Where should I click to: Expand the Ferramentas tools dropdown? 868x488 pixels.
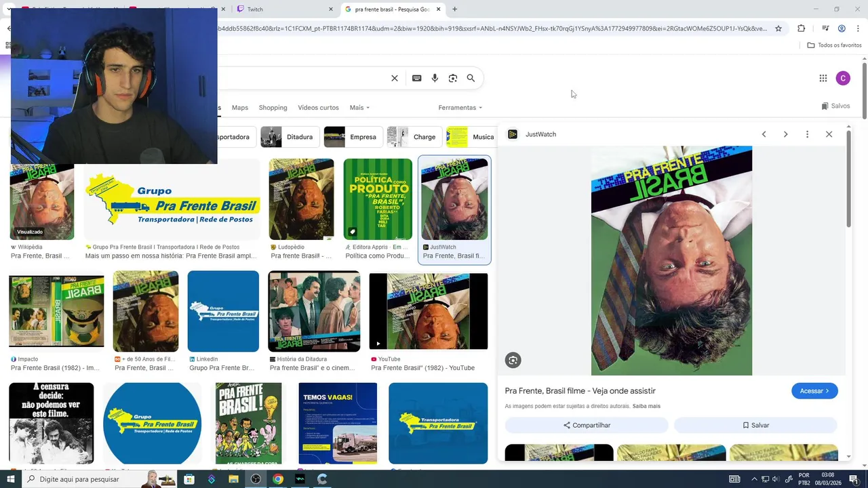click(460, 108)
